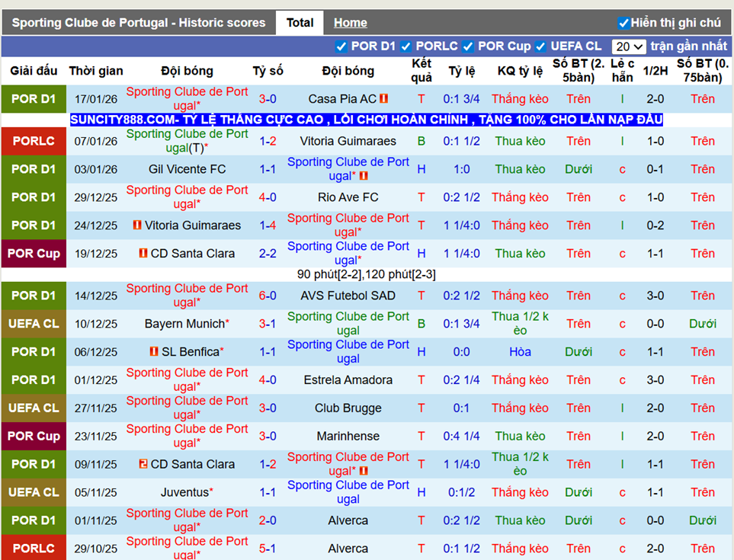This screenshot has height=560, width=734.
Task: Toggle Hiển thị ghi chú checkbox
Action: [623, 23]
